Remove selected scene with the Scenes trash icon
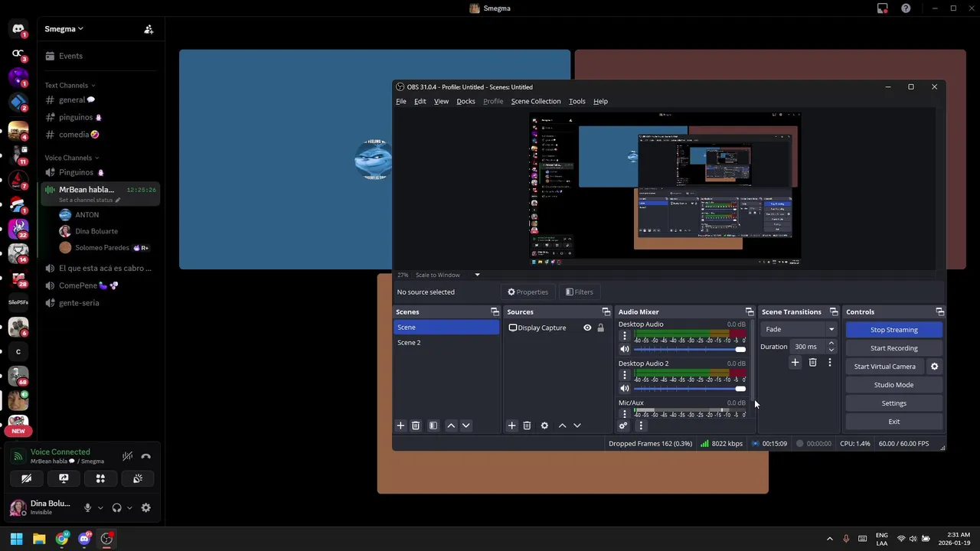Viewport: 980px width, 551px height. pyautogui.click(x=416, y=425)
